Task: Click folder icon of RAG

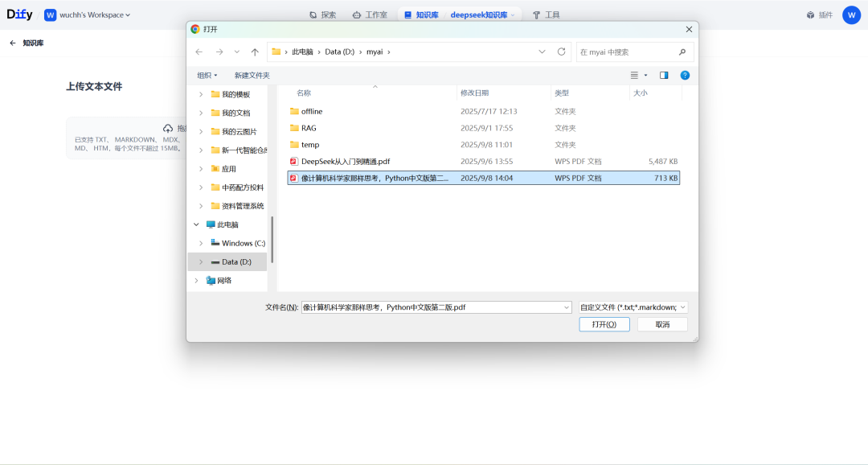Action: tap(294, 128)
